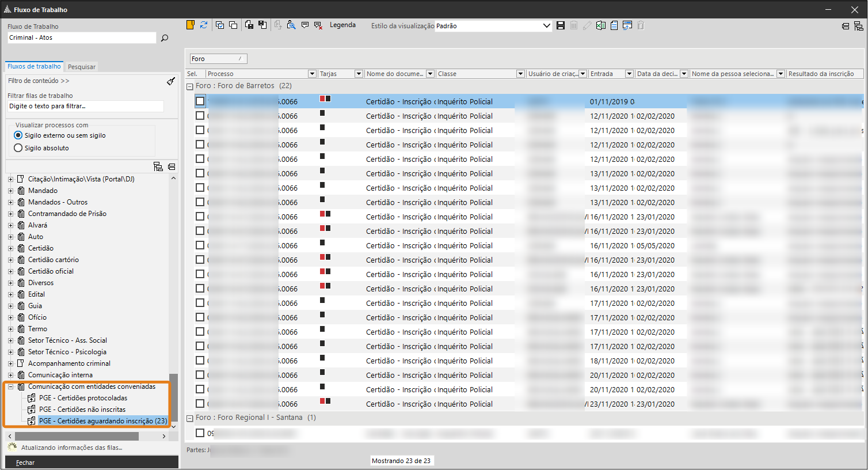
Task: Click the blue document list toolbar icon
Action: (614, 25)
